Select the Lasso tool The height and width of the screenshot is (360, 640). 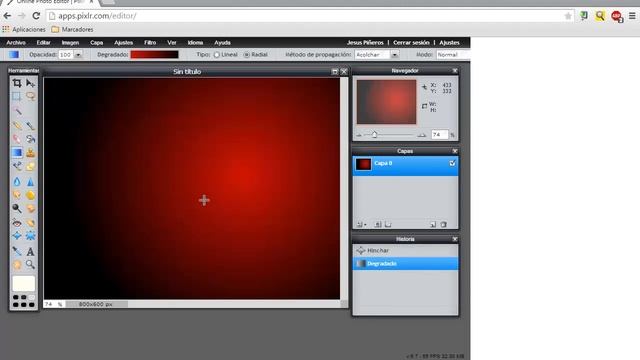pyautogui.click(x=31, y=96)
